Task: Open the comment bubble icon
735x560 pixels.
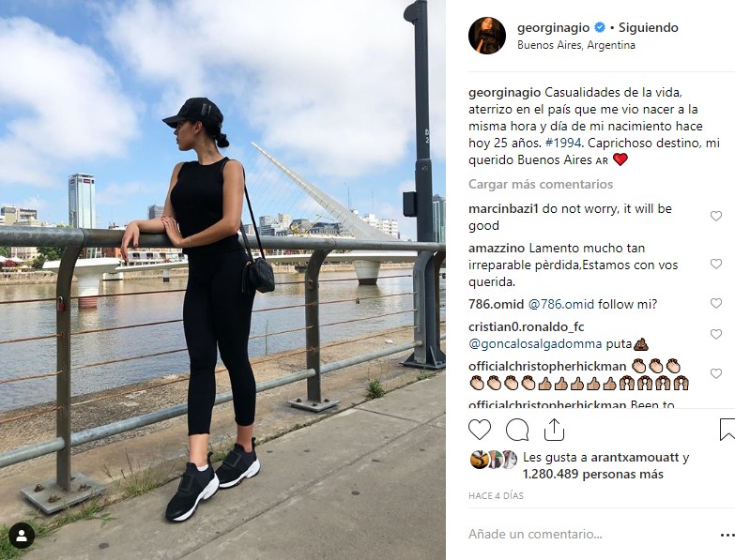Action: tap(517, 430)
